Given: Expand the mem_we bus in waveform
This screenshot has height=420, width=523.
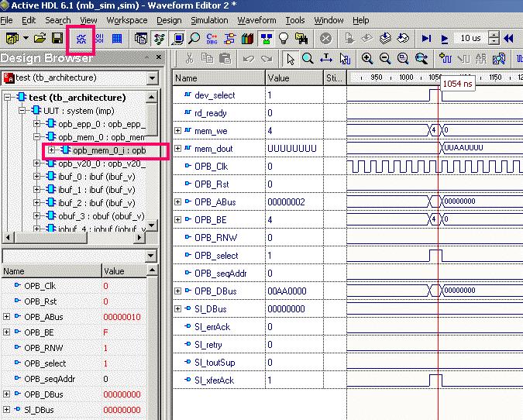Looking at the screenshot, I should (177, 130).
